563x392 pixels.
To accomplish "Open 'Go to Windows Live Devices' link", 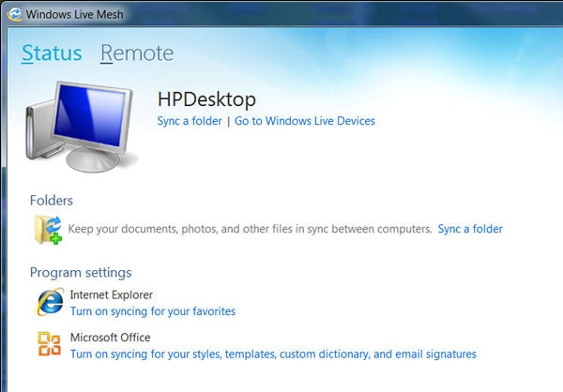I will pyautogui.click(x=304, y=121).
